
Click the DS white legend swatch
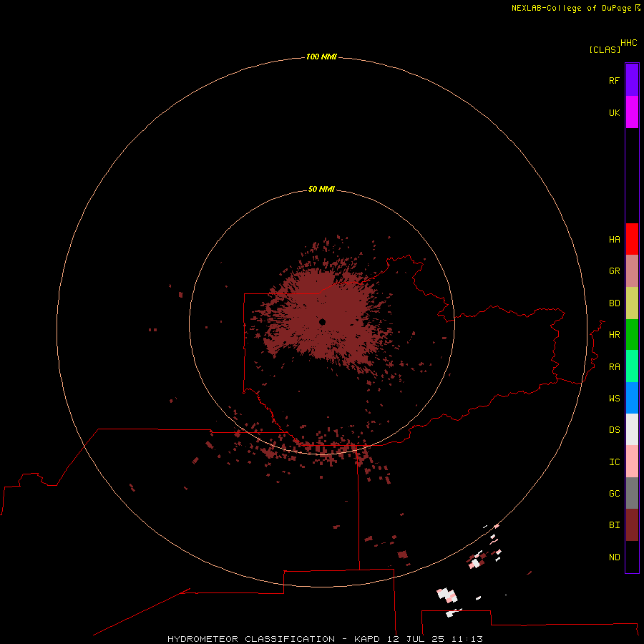[x=632, y=429]
